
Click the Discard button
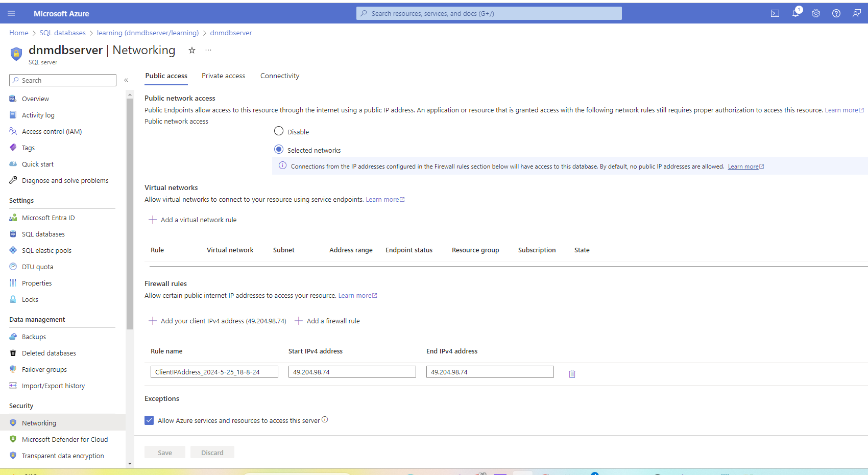pos(212,453)
